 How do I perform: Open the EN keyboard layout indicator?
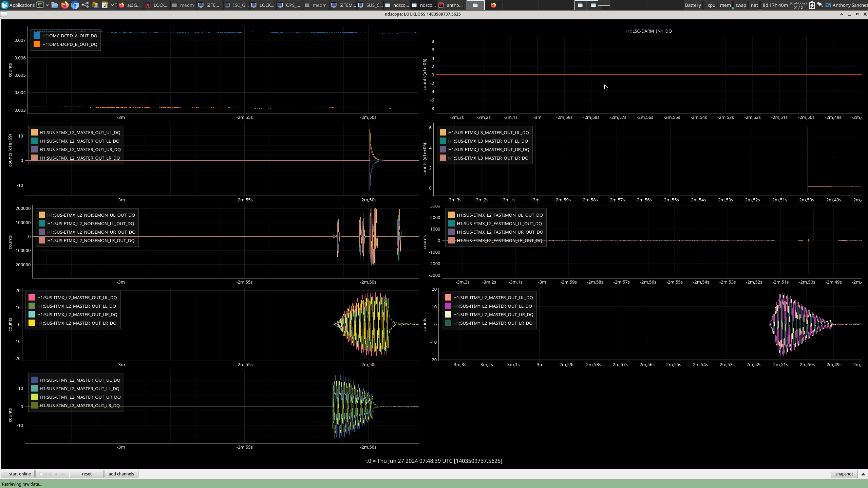coord(828,5)
